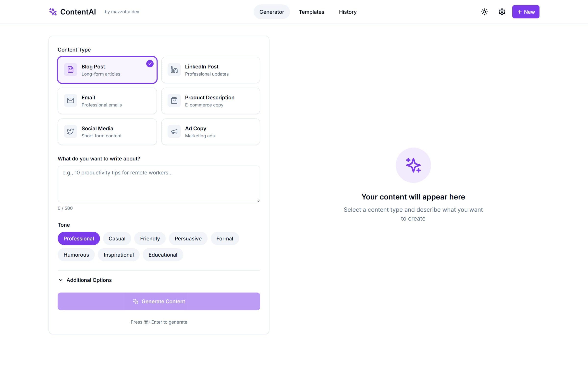Click the LinkedIn logo icon
588x368 pixels.
174,70
